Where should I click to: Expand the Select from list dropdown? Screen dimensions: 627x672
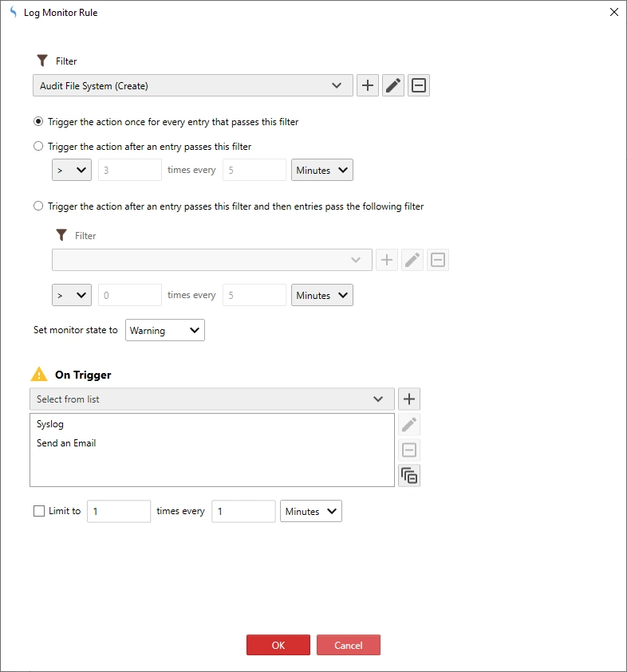coord(211,399)
